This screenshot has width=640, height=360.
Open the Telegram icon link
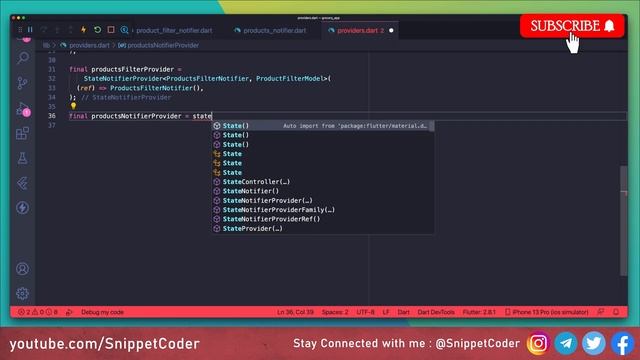566,343
